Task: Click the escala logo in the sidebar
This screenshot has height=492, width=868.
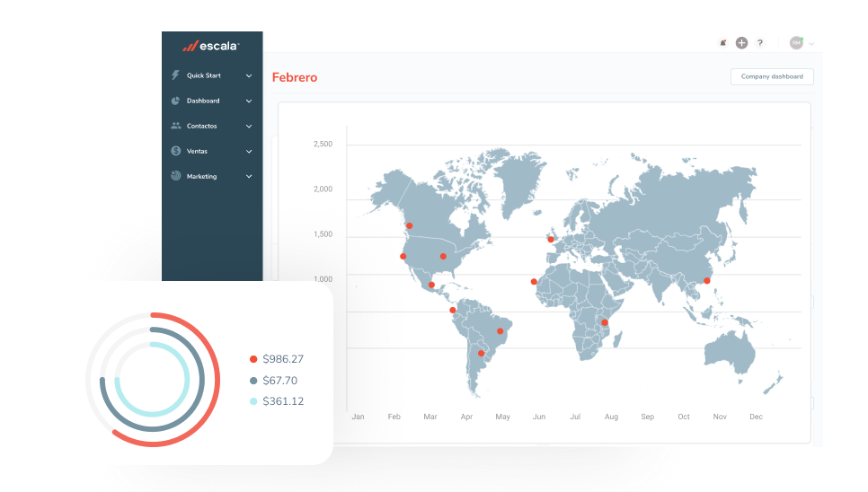Action: pyautogui.click(x=211, y=46)
